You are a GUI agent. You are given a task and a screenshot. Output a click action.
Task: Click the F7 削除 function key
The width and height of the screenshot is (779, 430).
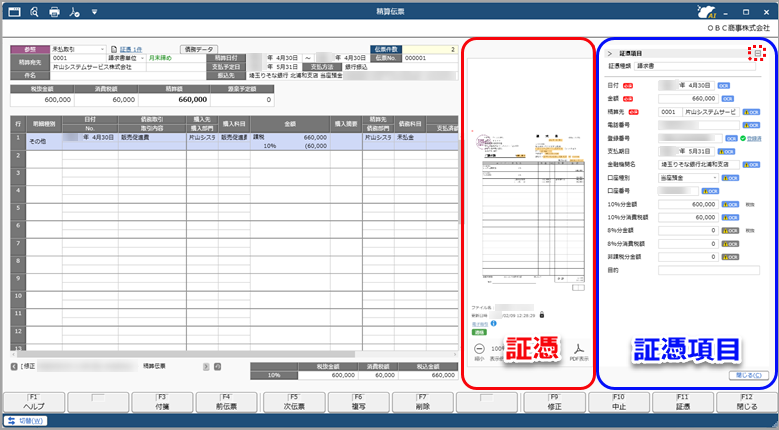click(423, 402)
